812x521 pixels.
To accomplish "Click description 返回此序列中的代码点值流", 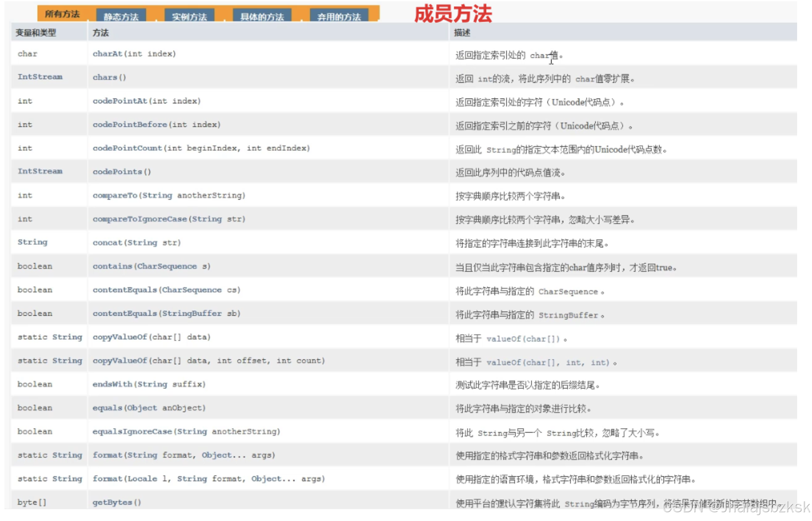I will click(x=510, y=173).
